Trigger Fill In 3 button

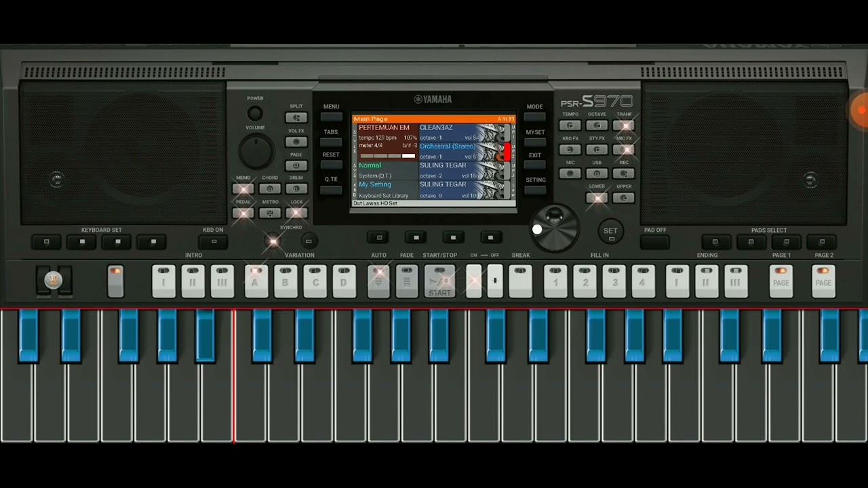pyautogui.click(x=615, y=281)
